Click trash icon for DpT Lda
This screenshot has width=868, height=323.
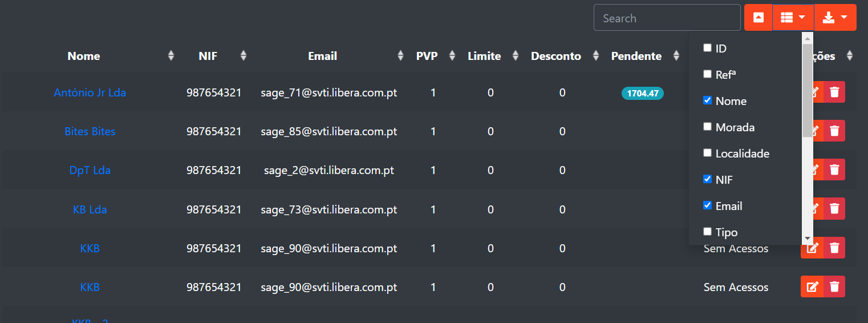pos(834,170)
